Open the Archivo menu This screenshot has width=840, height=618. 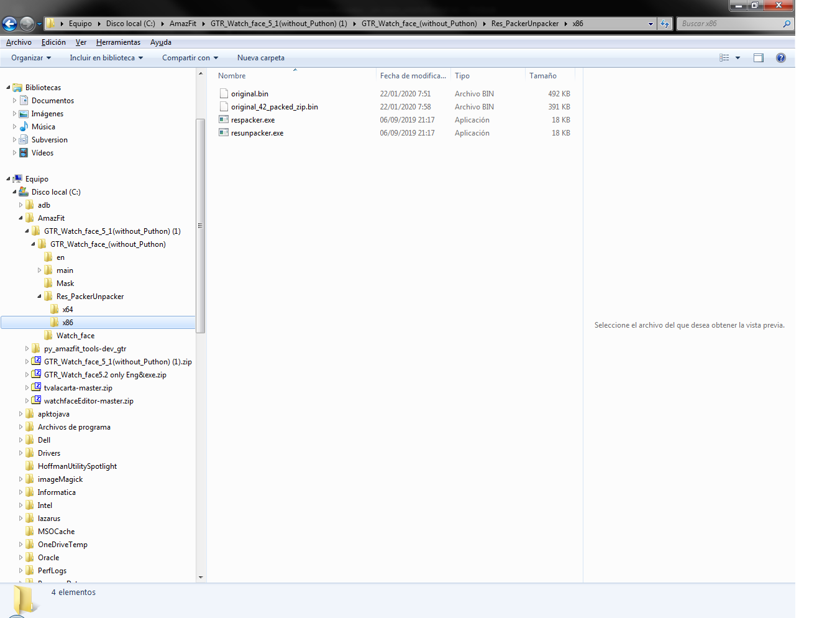click(19, 42)
